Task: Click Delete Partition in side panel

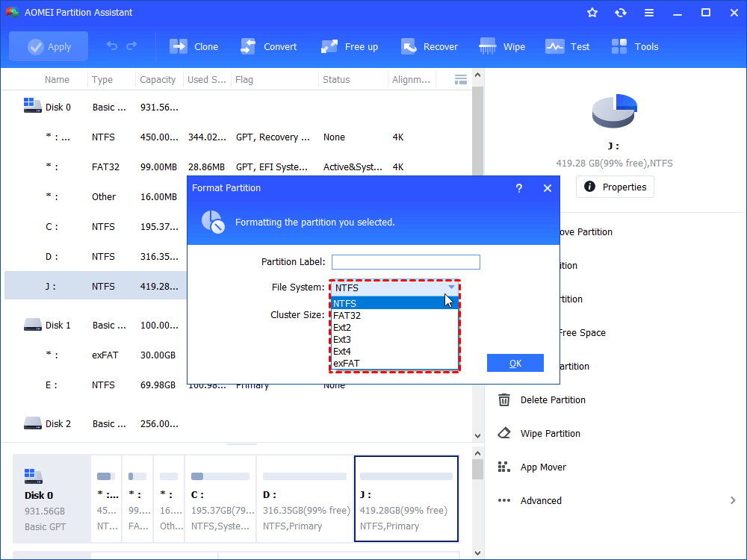Action: tap(553, 399)
